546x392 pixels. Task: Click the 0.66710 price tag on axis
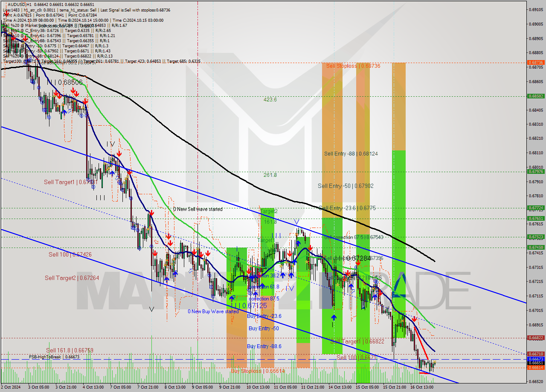click(x=536, y=354)
